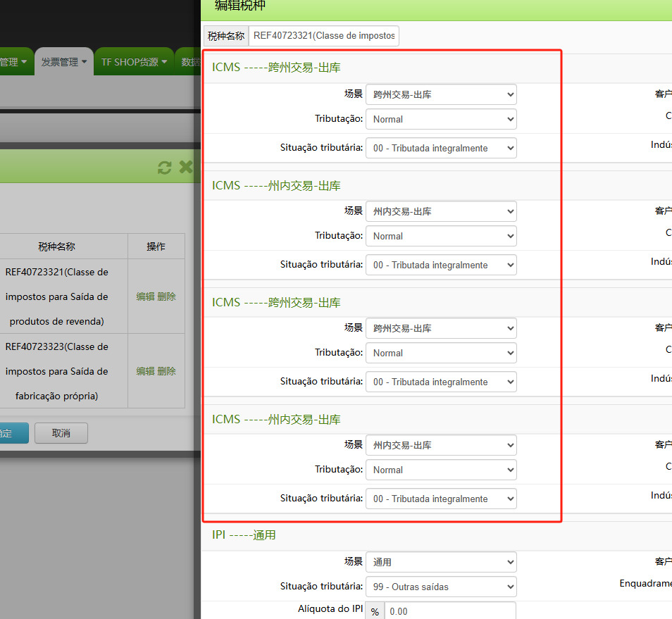The image size is (672, 619).
Task: Open Situação tributária dropdown in second ICMS section
Action: 440,265
